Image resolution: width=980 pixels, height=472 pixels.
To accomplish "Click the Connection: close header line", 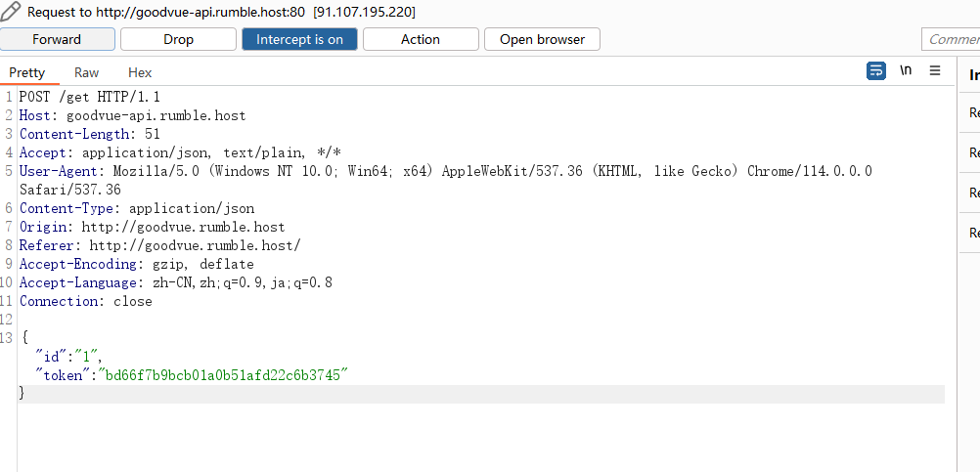I will [86, 301].
